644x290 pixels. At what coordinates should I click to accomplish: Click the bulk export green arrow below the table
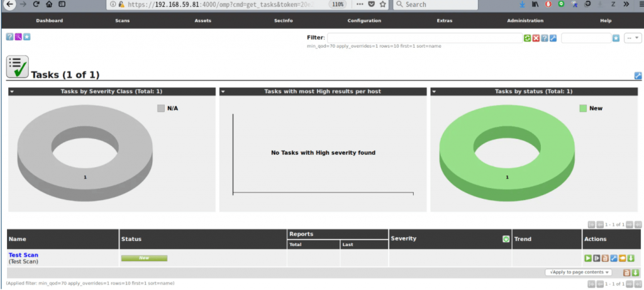click(635, 273)
